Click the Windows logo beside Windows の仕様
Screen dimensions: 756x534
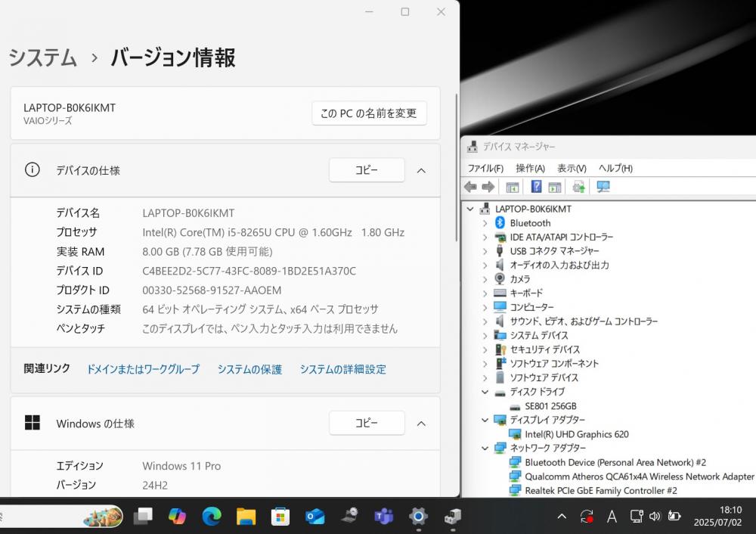(x=33, y=423)
